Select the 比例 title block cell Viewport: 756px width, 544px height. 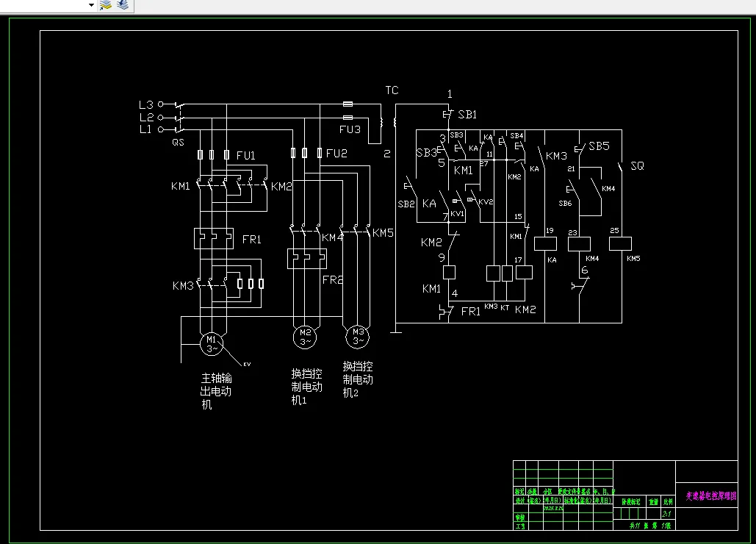pos(668,502)
